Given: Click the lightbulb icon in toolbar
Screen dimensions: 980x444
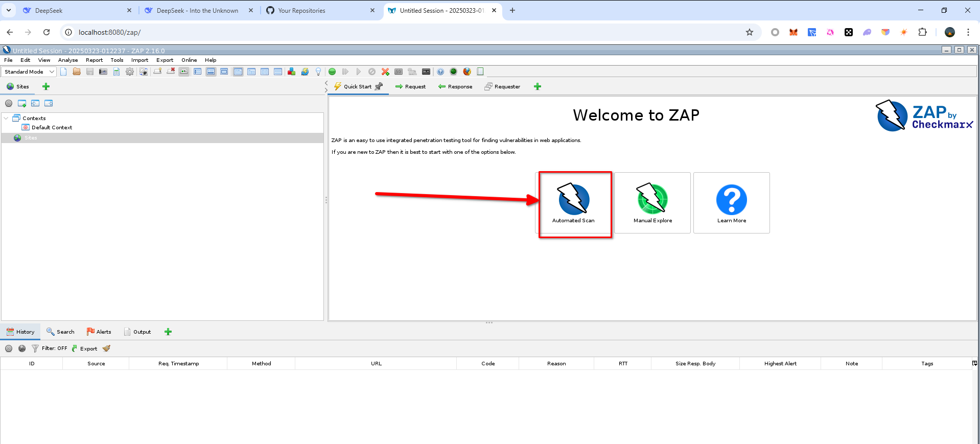Looking at the screenshot, I should coord(318,72).
